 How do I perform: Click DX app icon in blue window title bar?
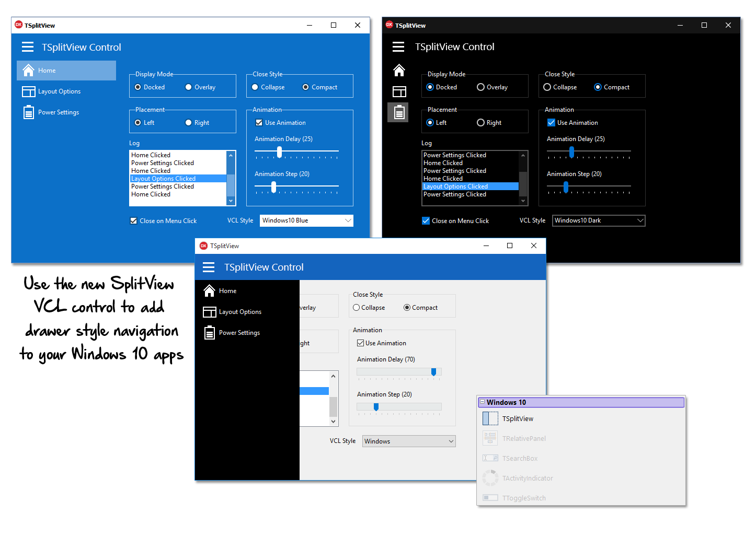[19, 25]
